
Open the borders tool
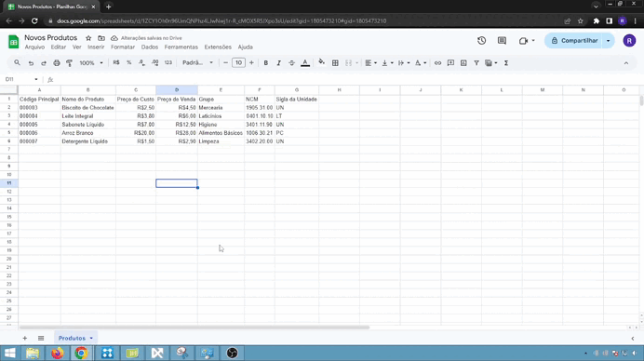pos(335,63)
